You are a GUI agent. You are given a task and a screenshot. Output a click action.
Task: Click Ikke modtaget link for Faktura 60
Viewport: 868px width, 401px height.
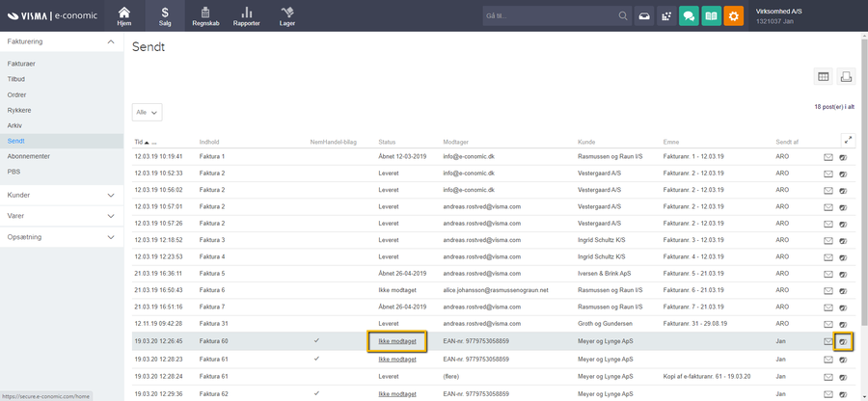[397, 341]
